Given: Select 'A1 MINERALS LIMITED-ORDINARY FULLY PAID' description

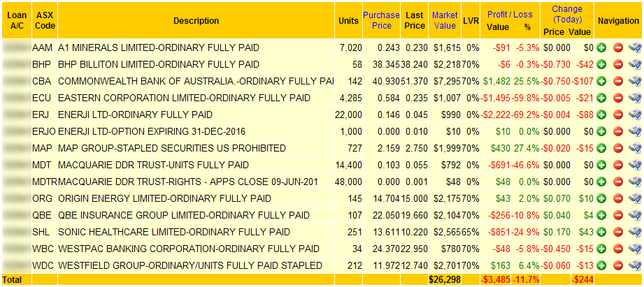Looking at the screenshot, I should [x=159, y=47].
